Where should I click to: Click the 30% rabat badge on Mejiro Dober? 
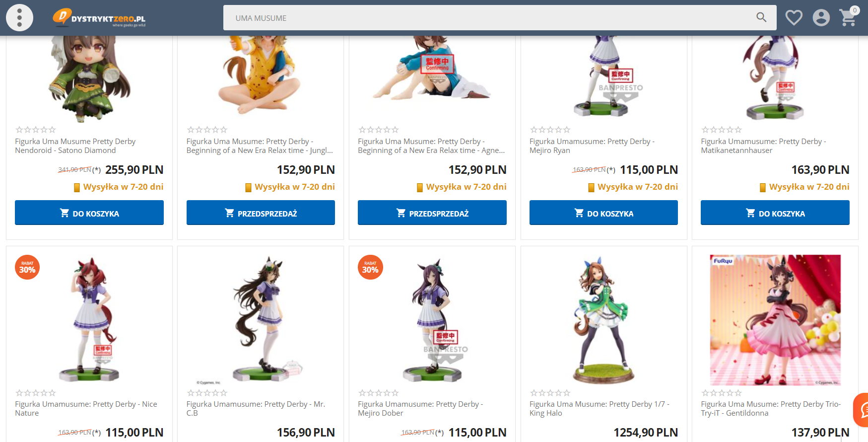370,268
